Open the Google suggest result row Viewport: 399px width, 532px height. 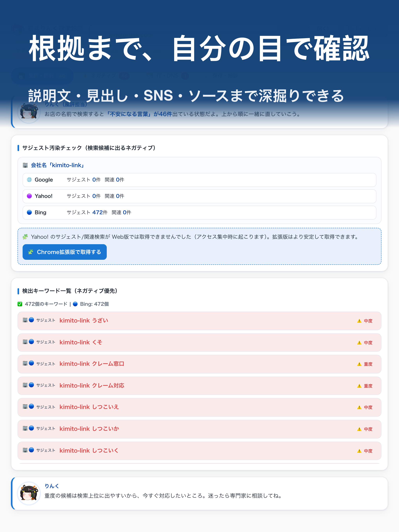click(x=199, y=180)
